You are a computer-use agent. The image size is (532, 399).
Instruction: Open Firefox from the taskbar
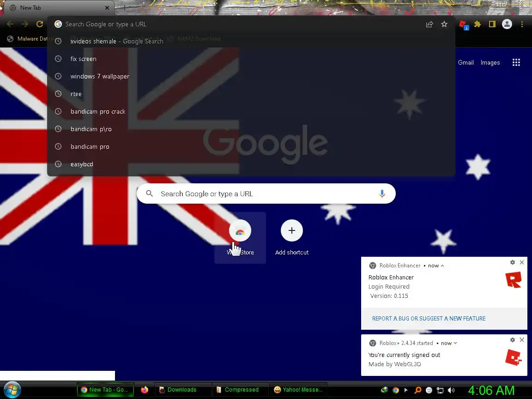pyautogui.click(x=145, y=389)
